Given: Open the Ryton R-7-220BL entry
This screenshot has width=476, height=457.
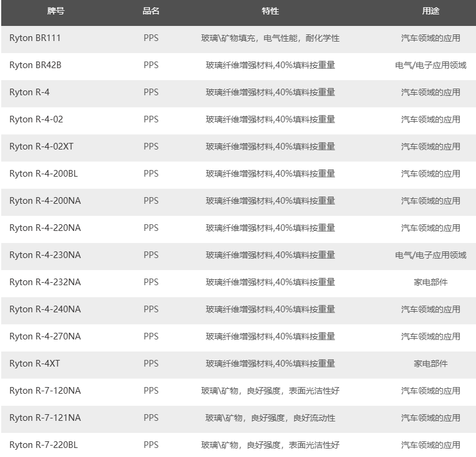Looking at the screenshot, I should tap(43, 445).
